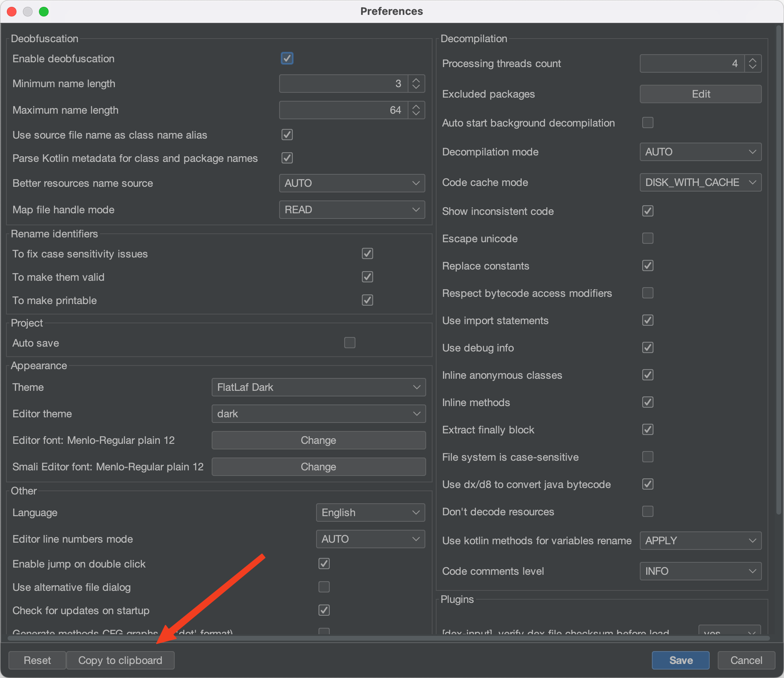Open the Theme dropdown
The height and width of the screenshot is (678, 784).
coord(318,387)
